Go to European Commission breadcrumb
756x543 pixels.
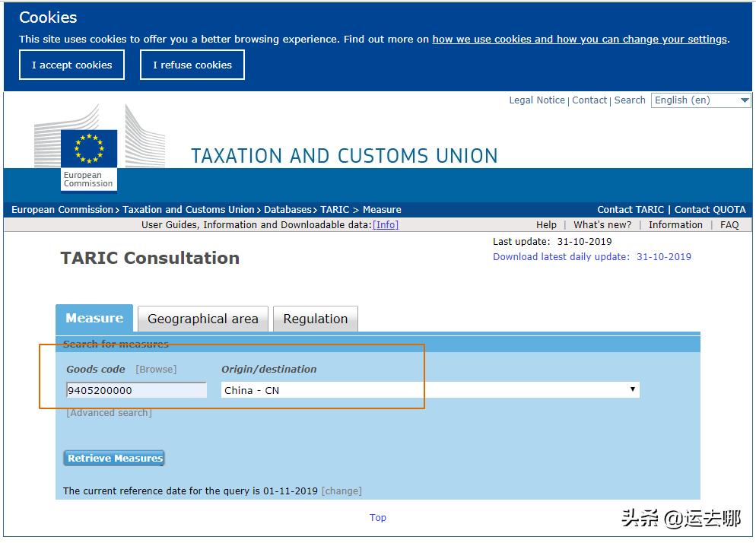point(62,209)
